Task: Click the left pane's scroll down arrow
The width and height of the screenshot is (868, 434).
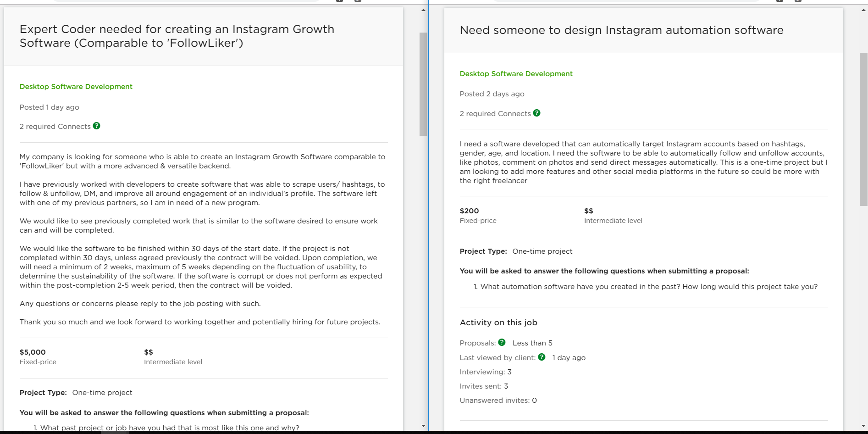Action: point(423,426)
